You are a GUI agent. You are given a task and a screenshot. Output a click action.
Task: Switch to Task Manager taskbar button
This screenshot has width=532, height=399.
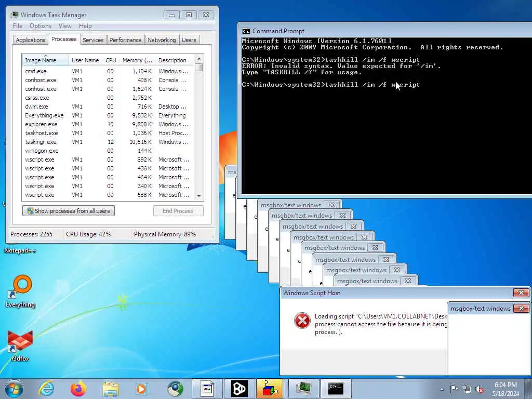(x=303, y=389)
